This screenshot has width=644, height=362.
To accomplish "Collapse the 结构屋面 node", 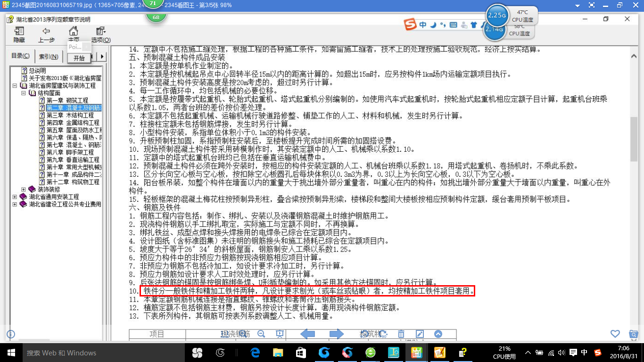I will [23, 93].
